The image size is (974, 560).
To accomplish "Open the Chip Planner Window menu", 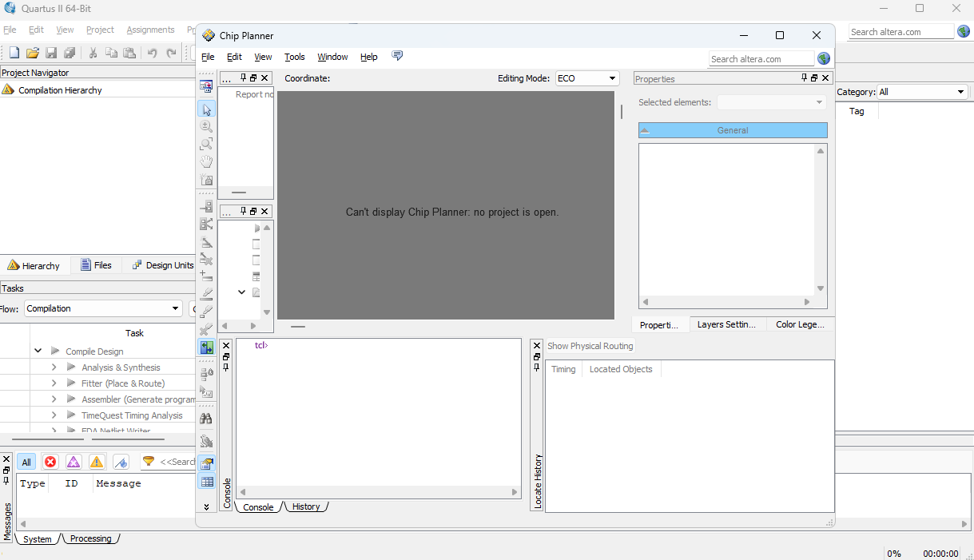I will click(332, 57).
